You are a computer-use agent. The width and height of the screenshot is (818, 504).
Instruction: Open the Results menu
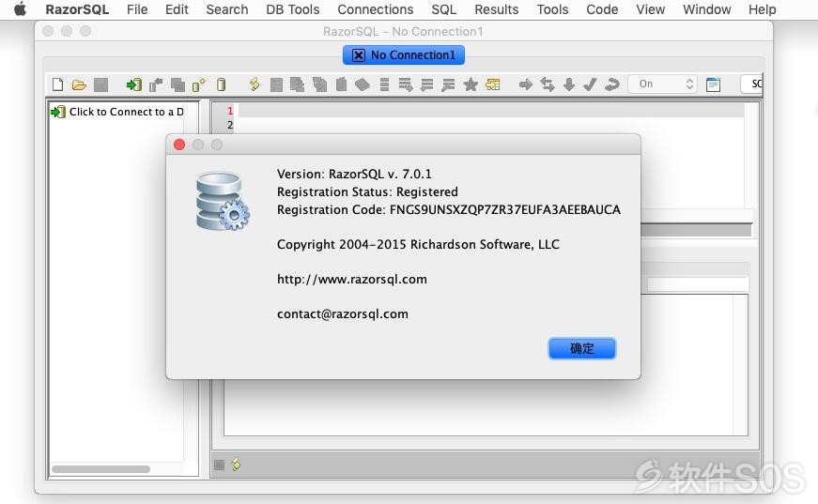497,9
